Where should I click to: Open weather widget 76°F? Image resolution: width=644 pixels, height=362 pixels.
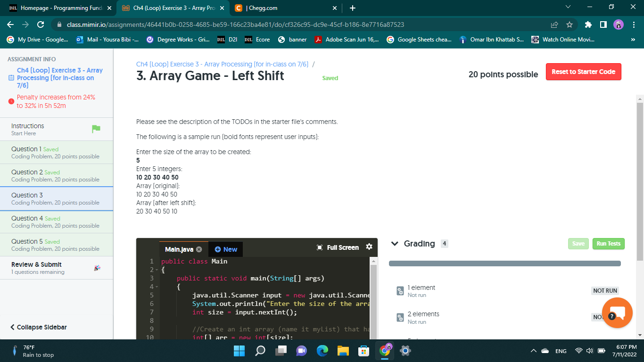click(x=33, y=351)
